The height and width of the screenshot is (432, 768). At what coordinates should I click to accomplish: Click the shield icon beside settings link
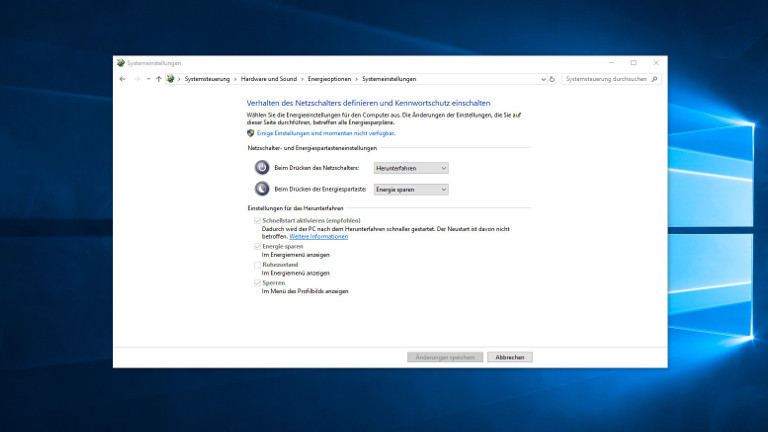click(x=250, y=133)
